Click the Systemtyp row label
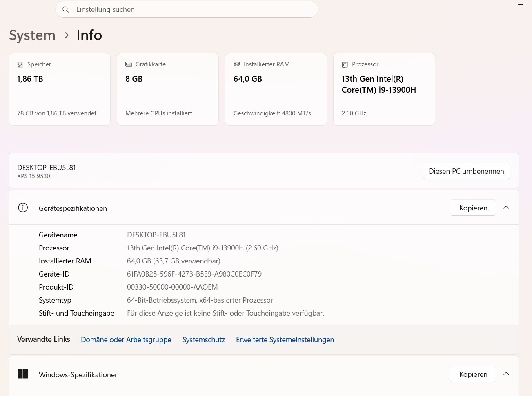 click(55, 300)
